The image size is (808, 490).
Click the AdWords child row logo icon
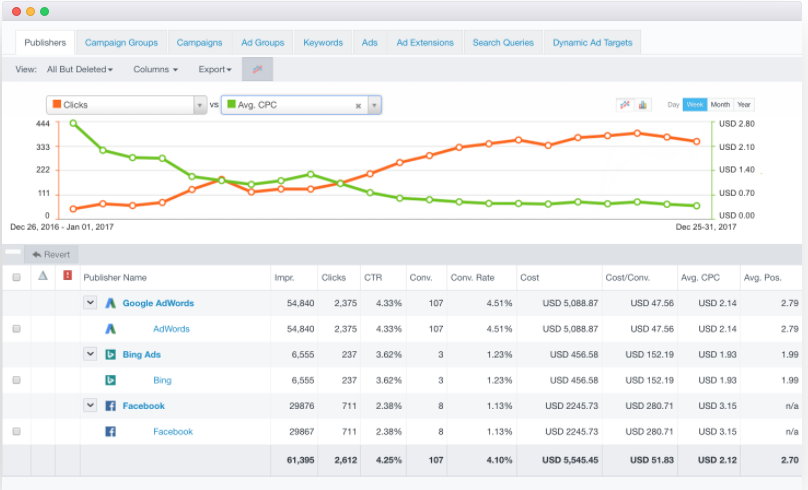click(x=110, y=329)
